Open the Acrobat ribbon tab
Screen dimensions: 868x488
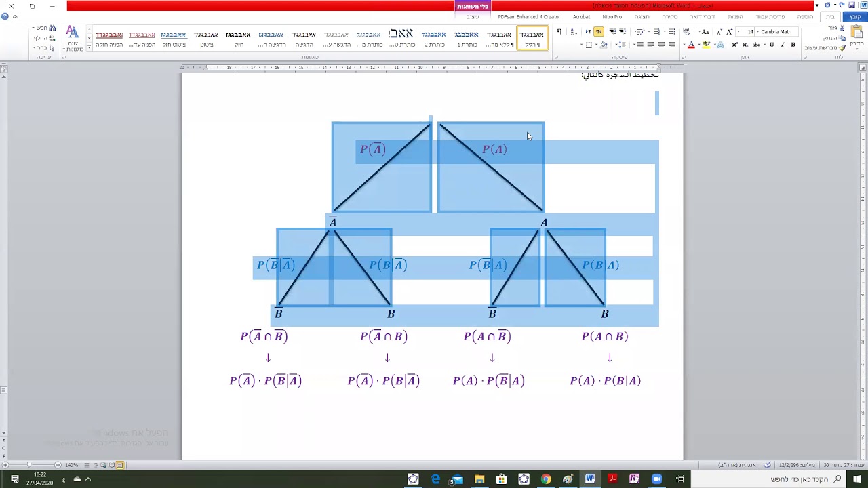[581, 16]
